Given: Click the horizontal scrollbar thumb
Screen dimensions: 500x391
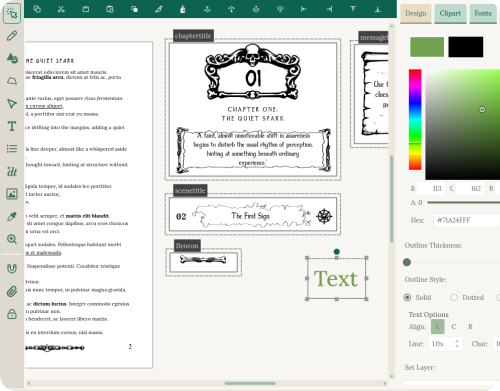Looking at the screenshot, I should coord(250,383).
